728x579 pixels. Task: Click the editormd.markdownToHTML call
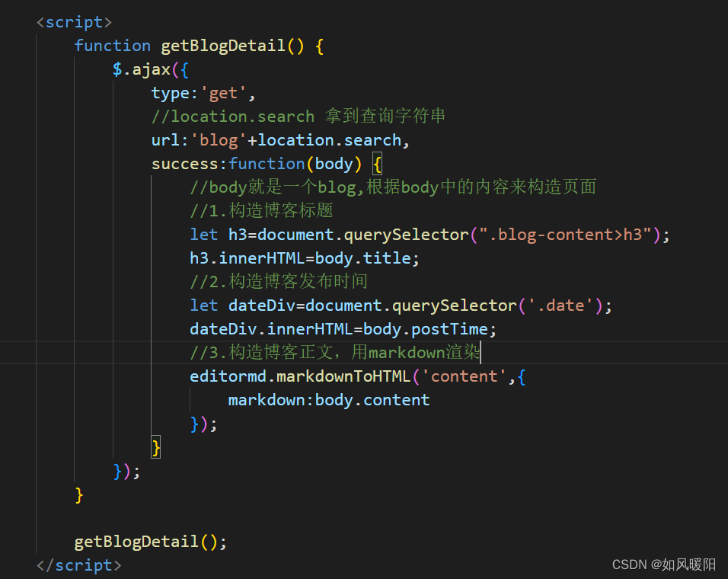[x=357, y=376]
